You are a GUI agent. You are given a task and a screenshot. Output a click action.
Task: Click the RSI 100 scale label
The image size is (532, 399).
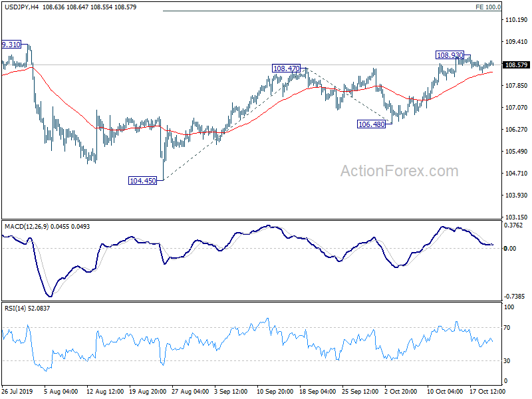(509, 307)
